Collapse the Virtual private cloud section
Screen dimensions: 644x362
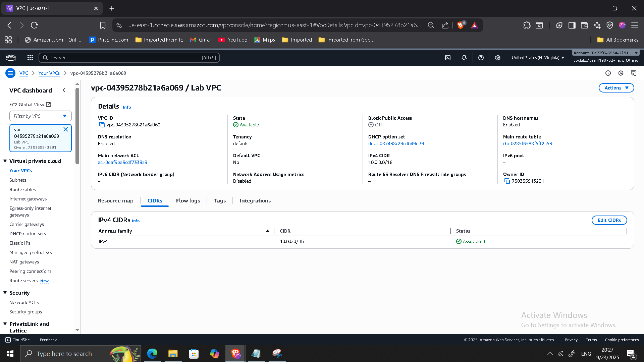pyautogui.click(x=5, y=161)
